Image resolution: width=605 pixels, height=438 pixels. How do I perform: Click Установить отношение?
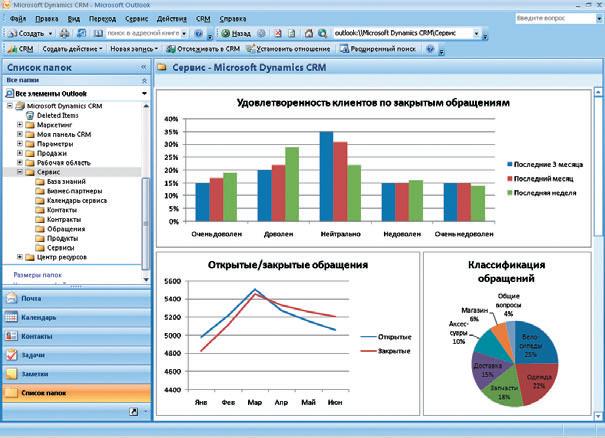(289, 49)
